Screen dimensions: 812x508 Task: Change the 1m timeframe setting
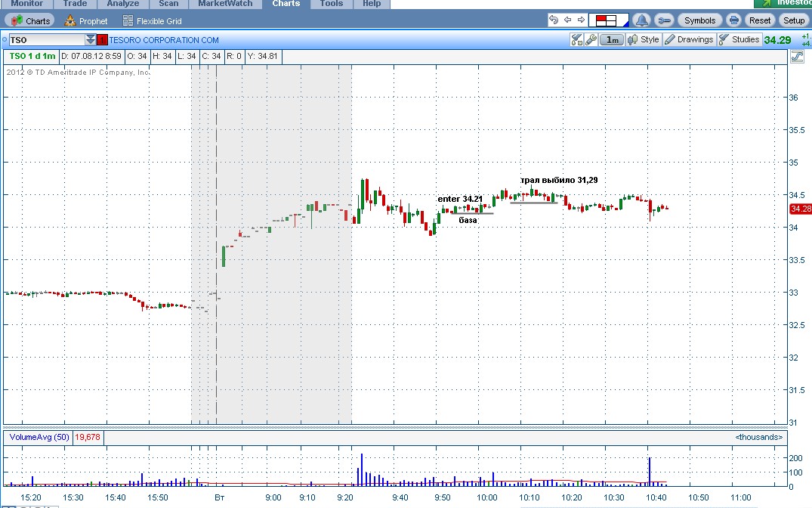[x=612, y=40]
